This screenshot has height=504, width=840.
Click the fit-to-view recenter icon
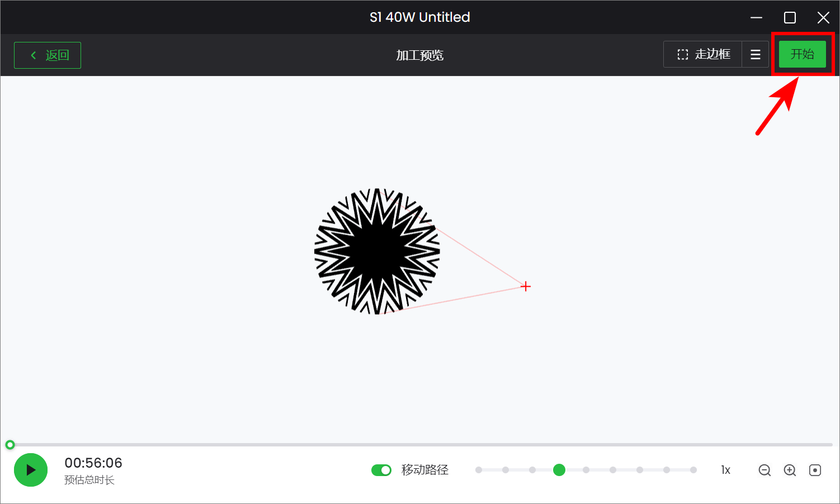pos(815,470)
